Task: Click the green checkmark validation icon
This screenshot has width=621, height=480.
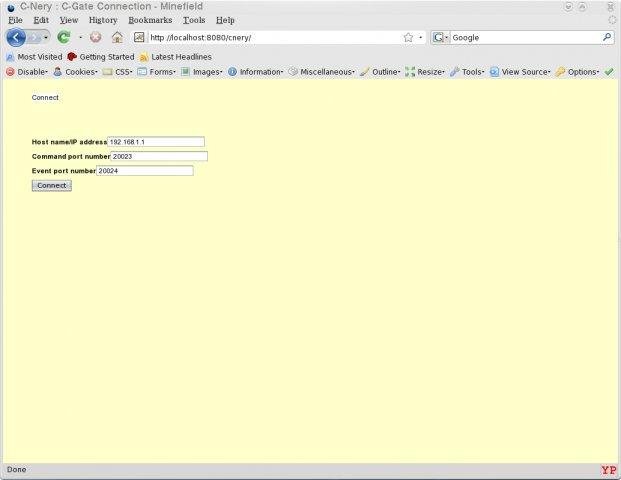Action: click(x=609, y=72)
